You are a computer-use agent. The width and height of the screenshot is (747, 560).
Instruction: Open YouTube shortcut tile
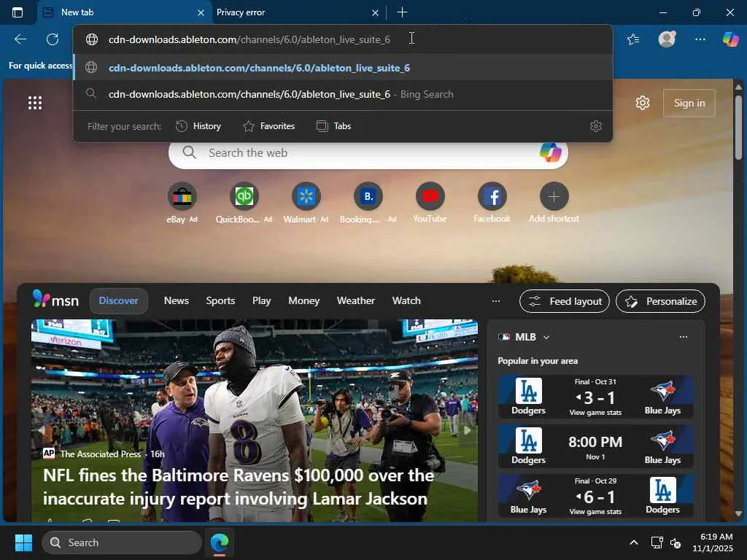click(430, 203)
